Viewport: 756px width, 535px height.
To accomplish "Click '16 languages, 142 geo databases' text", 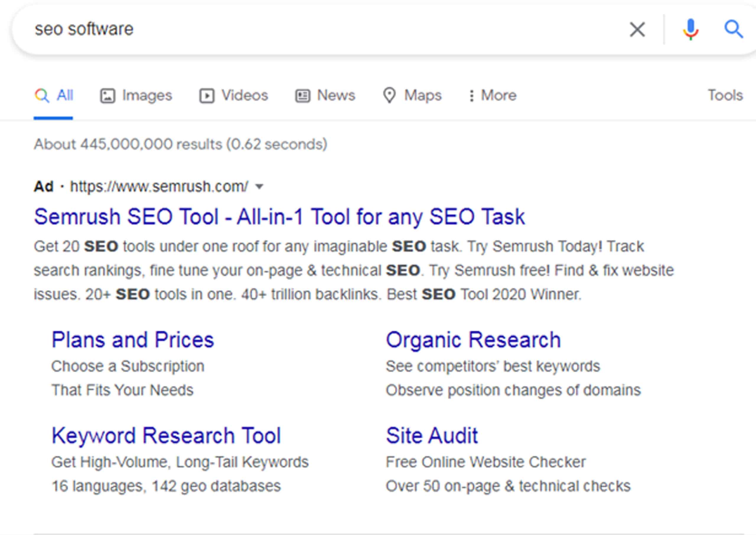I will pos(166,486).
